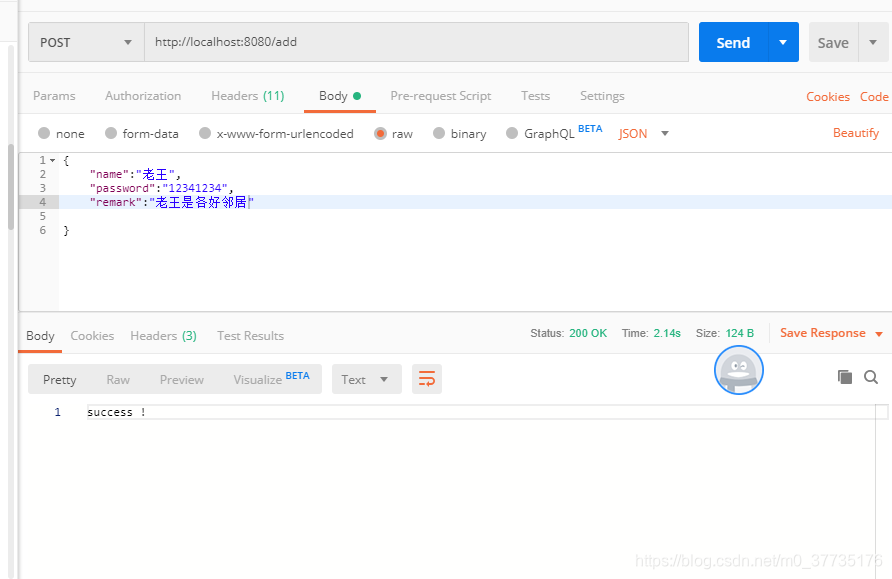Open the response Headers (3) tab
Viewport: 892px width, 579px height.
click(x=163, y=336)
